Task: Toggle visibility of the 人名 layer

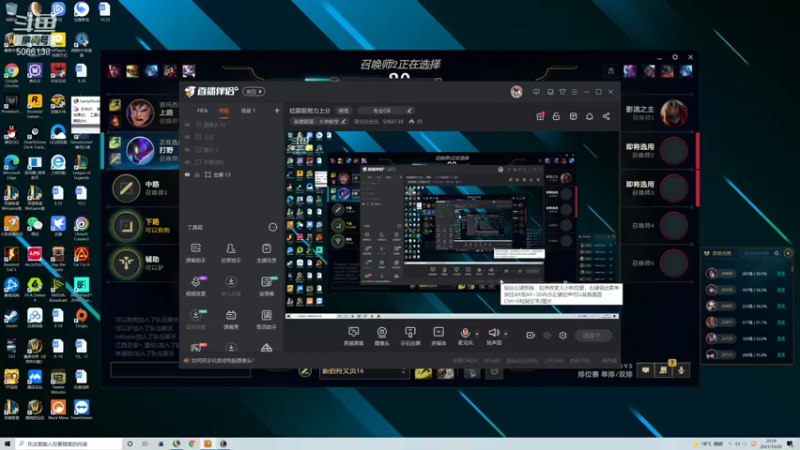Action: click(187, 137)
